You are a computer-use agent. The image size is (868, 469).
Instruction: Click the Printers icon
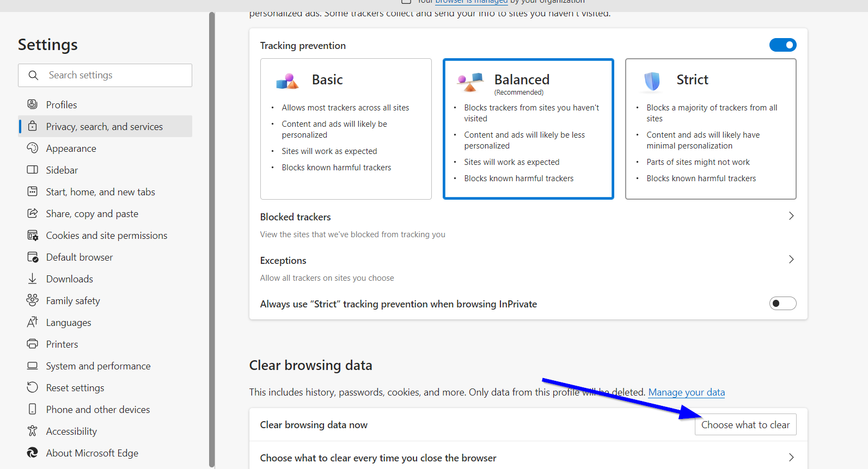33,344
